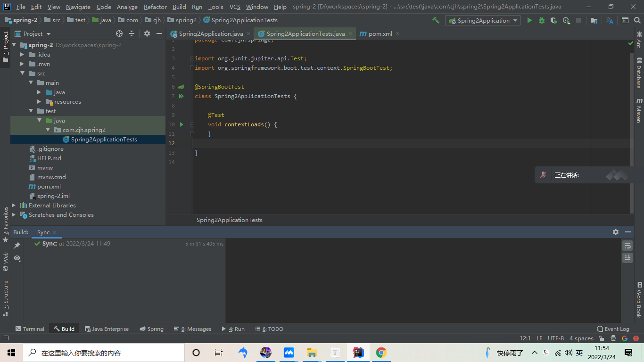Toggle the file write-lock icon in status bar
644x362 pixels.
600,338
